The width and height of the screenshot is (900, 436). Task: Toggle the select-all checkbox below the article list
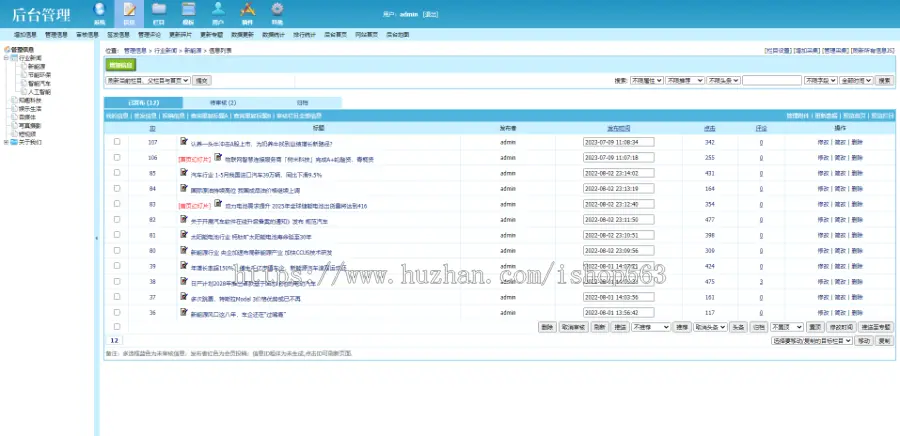click(x=117, y=326)
